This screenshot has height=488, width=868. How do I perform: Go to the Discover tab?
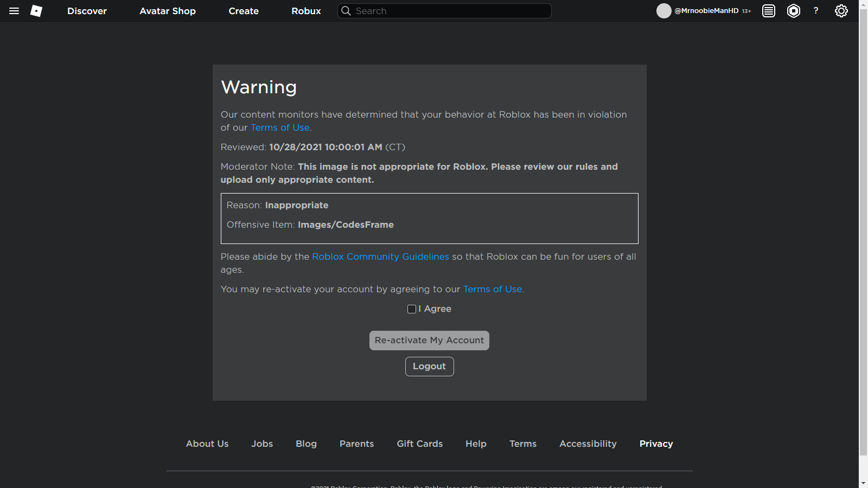87,11
